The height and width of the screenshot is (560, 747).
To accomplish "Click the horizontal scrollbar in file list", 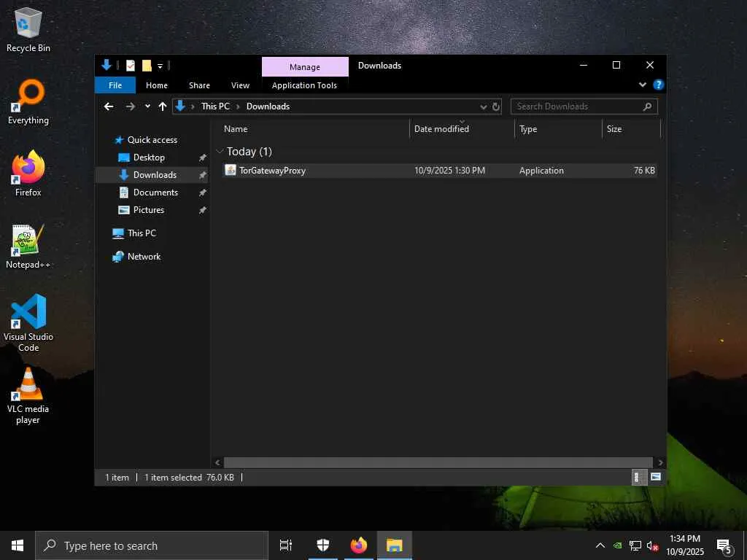I will coord(438,462).
